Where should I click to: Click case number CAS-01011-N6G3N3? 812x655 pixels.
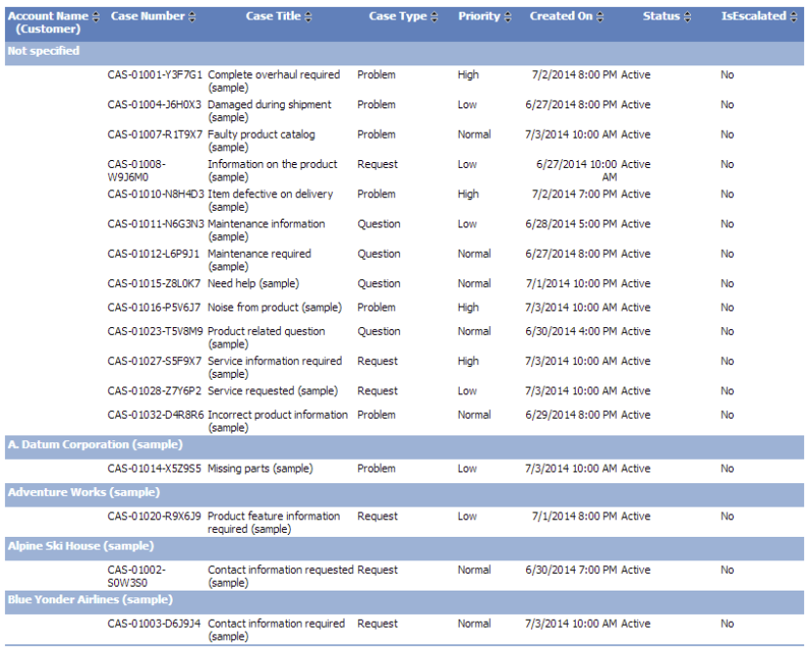(156, 225)
